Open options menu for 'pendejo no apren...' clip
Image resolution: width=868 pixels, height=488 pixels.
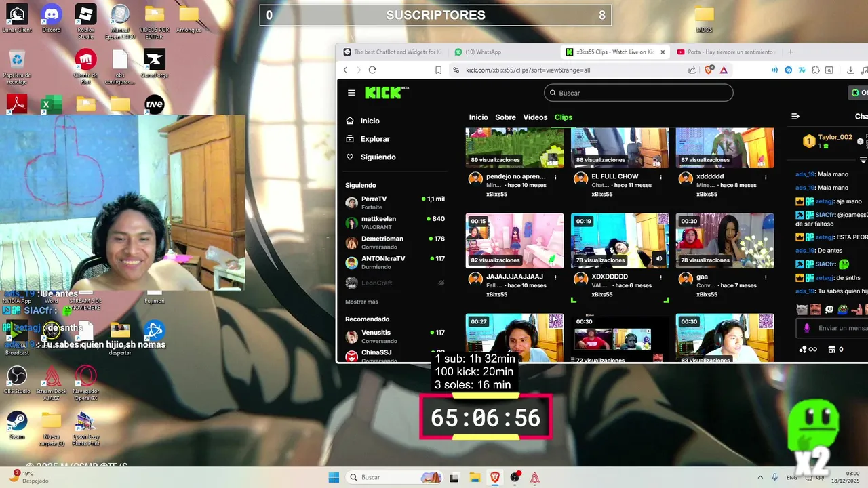(555, 177)
